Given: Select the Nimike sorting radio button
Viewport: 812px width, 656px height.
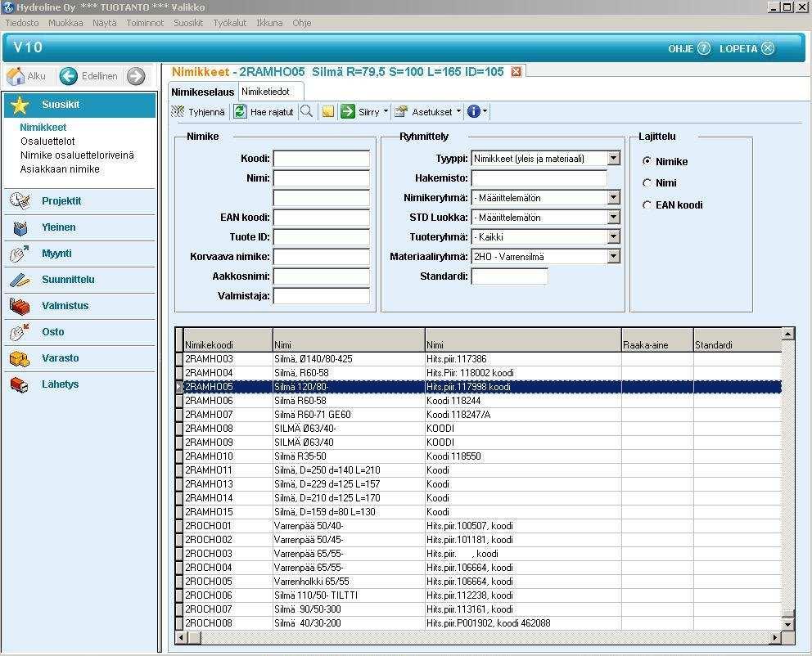Looking at the screenshot, I should (x=647, y=161).
